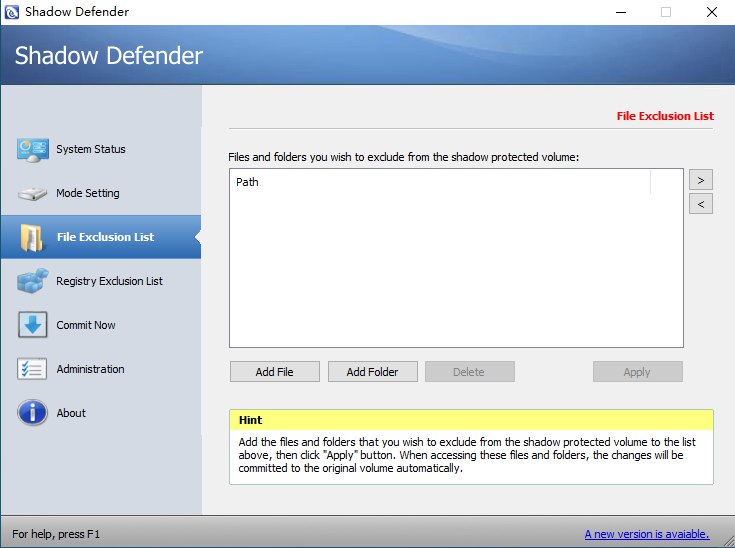This screenshot has height=548, width=735.
Task: Click the Shadow Defender title bar app icon
Action: click(11, 12)
